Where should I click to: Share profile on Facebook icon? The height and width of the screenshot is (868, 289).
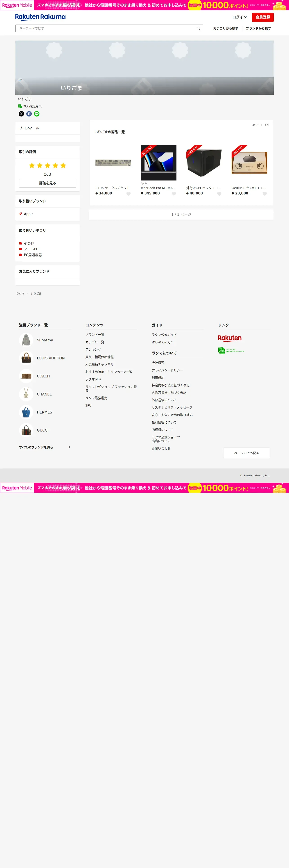(x=29, y=114)
